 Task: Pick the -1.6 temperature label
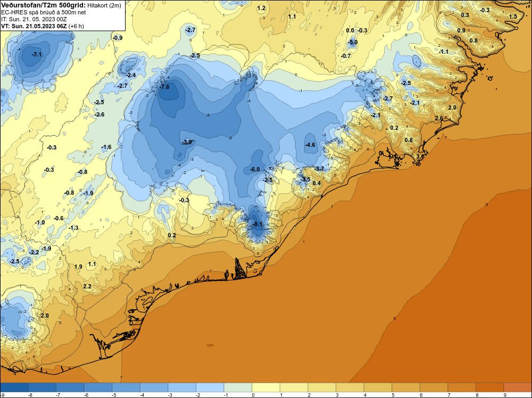coord(106,147)
